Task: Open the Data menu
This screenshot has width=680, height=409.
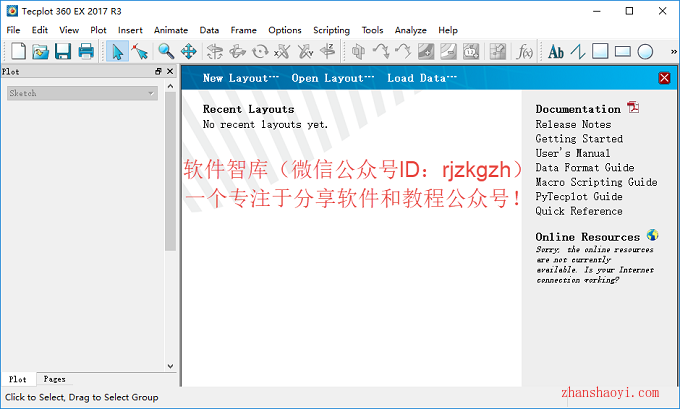Action: pos(209,30)
